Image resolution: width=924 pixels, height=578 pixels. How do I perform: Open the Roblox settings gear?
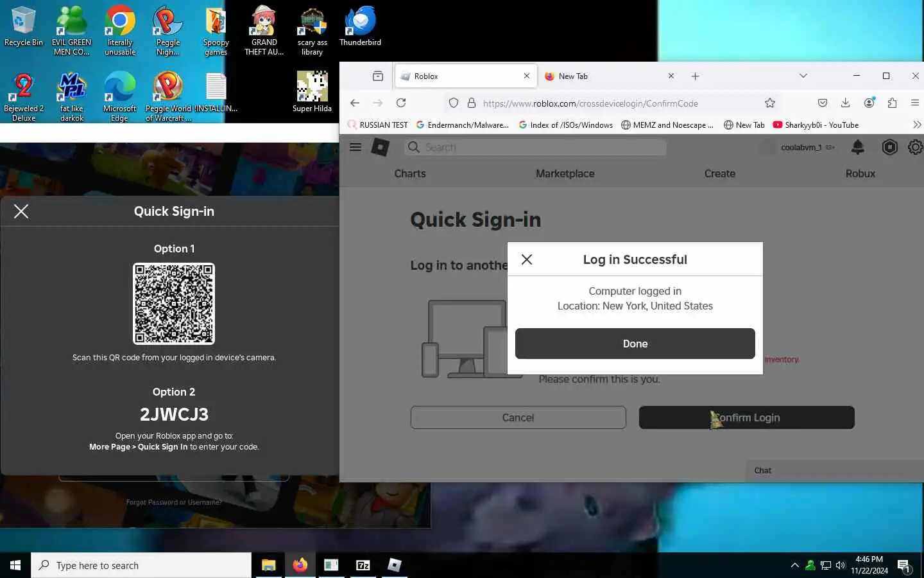point(916,147)
